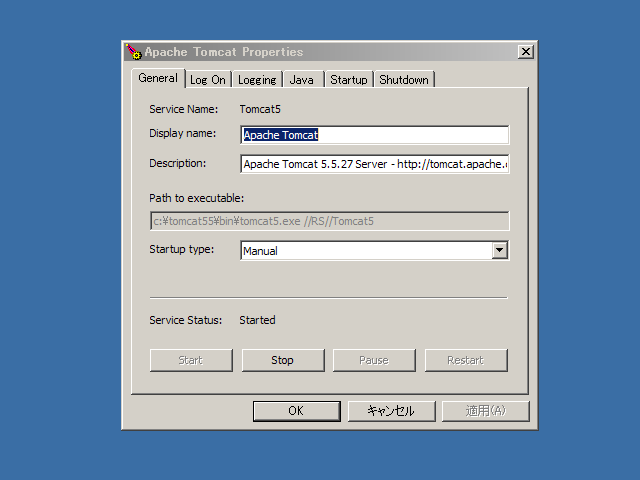The width and height of the screenshot is (640, 480).
Task: Click the キャンセル cancel button
Action: [x=391, y=411]
